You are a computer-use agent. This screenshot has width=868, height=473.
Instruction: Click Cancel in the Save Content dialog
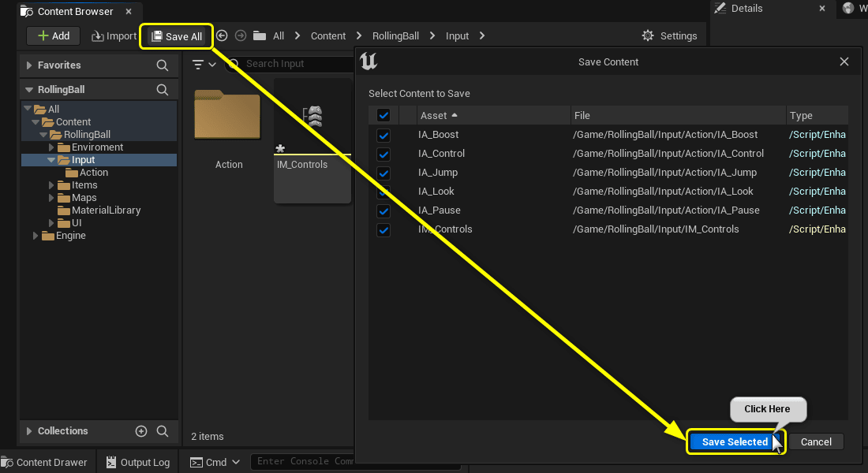coord(816,441)
